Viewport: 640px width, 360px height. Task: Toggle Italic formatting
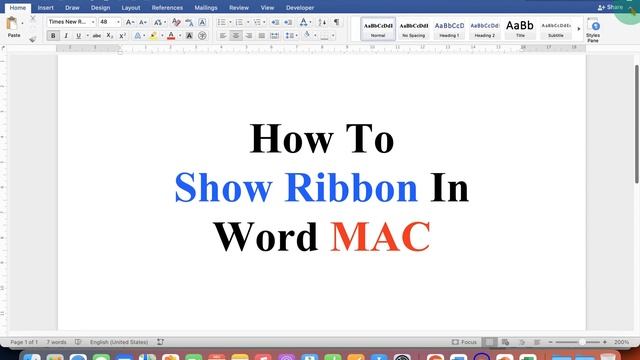click(x=66, y=36)
